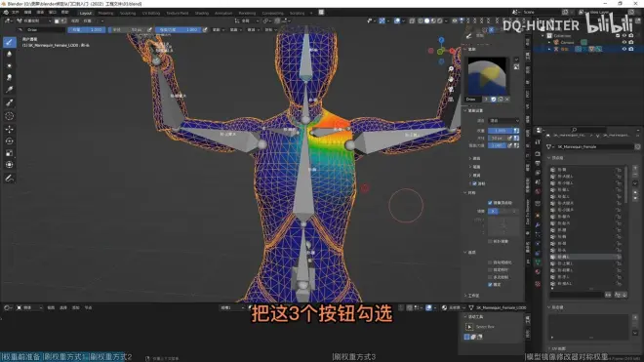Enable the X mirror symmetry toggle
The height and width of the screenshot is (362, 644).
click(x=493, y=211)
